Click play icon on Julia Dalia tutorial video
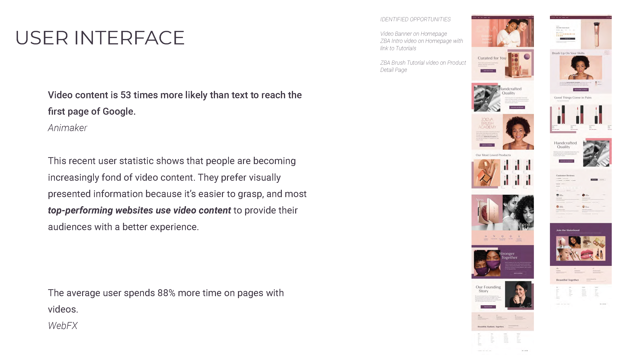Image resolution: width=644 pixels, height=362 pixels. (x=581, y=67)
